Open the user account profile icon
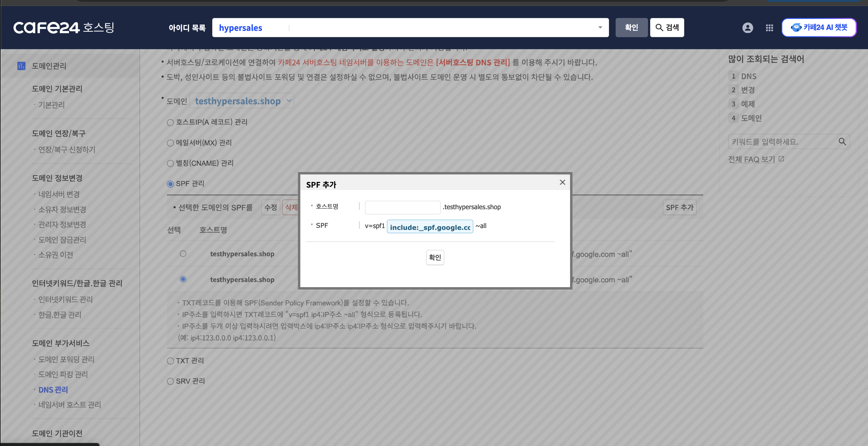Screen dimensions: 868x446 748,28
